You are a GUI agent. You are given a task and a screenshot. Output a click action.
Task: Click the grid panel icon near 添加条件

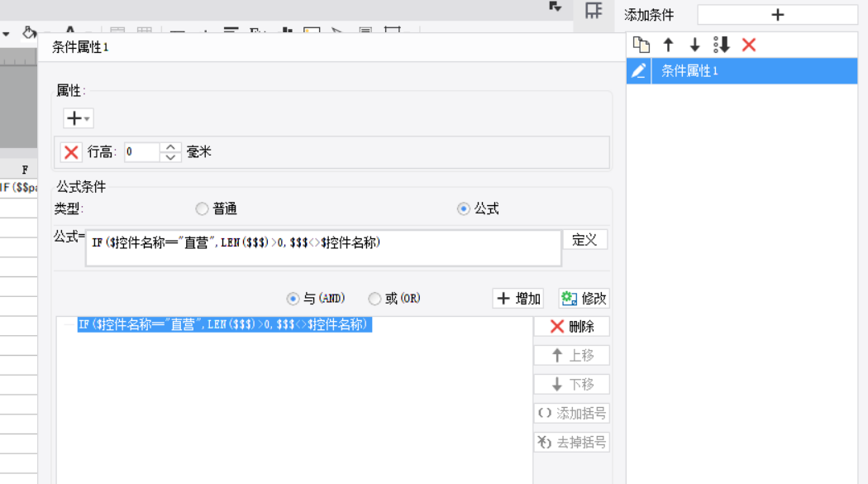(594, 11)
